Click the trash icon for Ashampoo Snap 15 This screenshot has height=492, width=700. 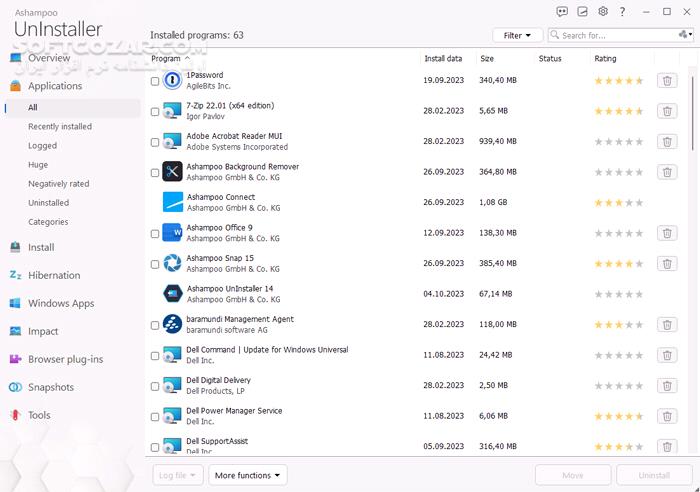tap(667, 264)
